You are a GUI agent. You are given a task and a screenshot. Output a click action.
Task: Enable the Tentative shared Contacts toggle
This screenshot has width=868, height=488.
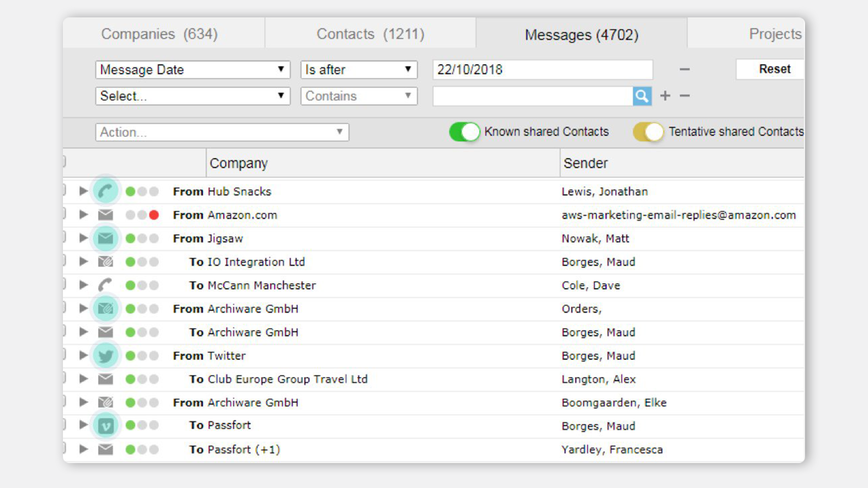pos(648,132)
